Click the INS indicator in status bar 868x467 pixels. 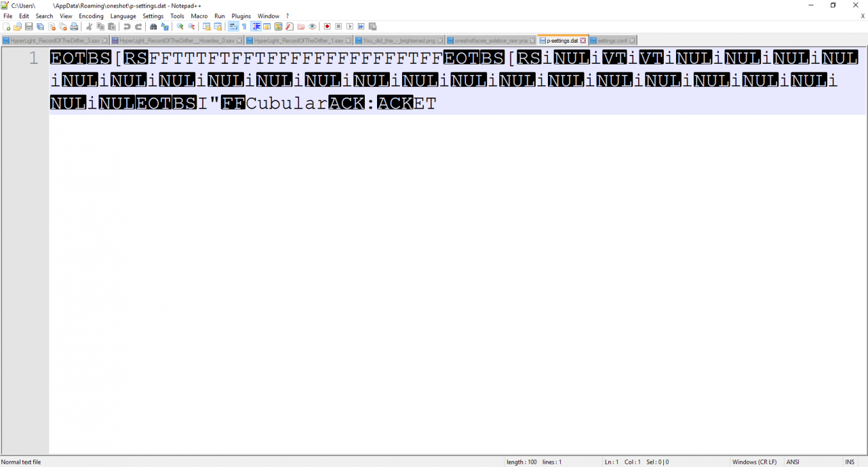(x=849, y=462)
